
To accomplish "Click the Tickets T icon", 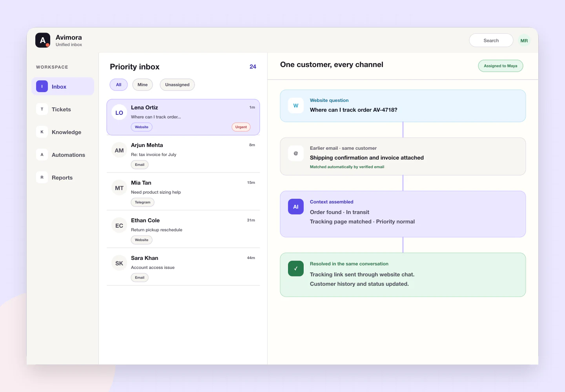I will 42,109.
